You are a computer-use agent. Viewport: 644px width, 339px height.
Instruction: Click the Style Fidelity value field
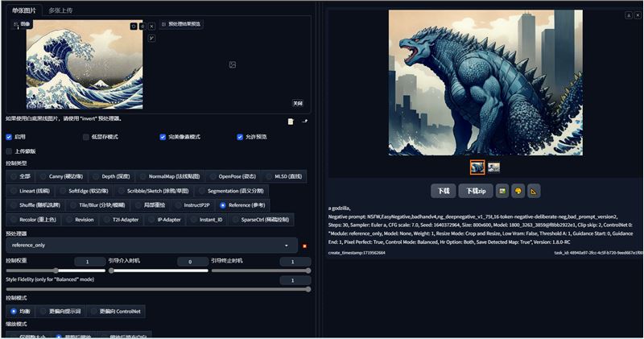(295, 280)
